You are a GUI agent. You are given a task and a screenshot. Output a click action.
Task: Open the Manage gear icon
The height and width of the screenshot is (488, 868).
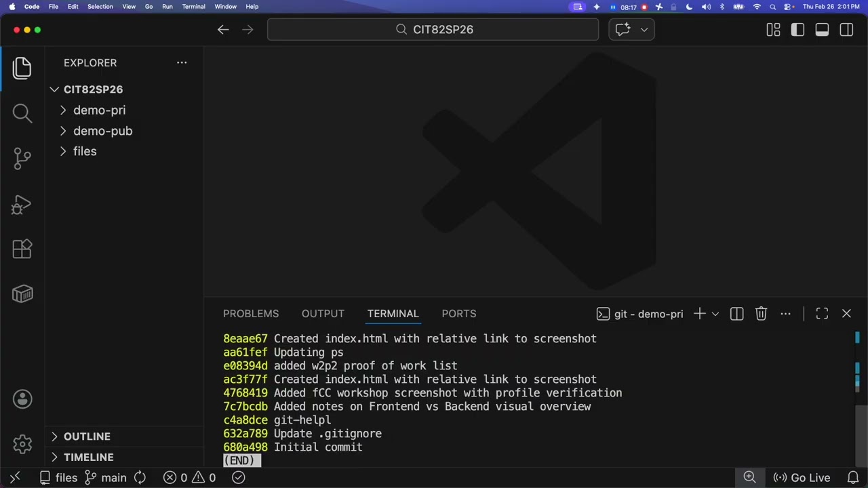[x=22, y=444]
